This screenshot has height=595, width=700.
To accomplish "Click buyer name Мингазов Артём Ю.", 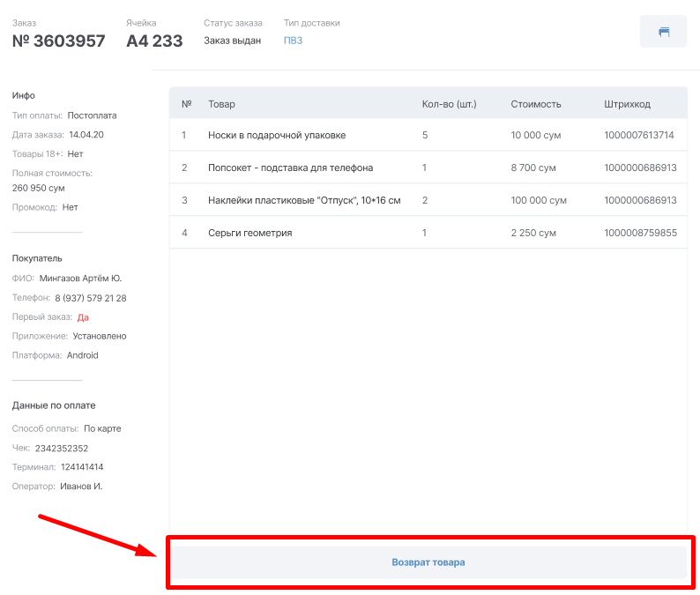I will click(80, 279).
